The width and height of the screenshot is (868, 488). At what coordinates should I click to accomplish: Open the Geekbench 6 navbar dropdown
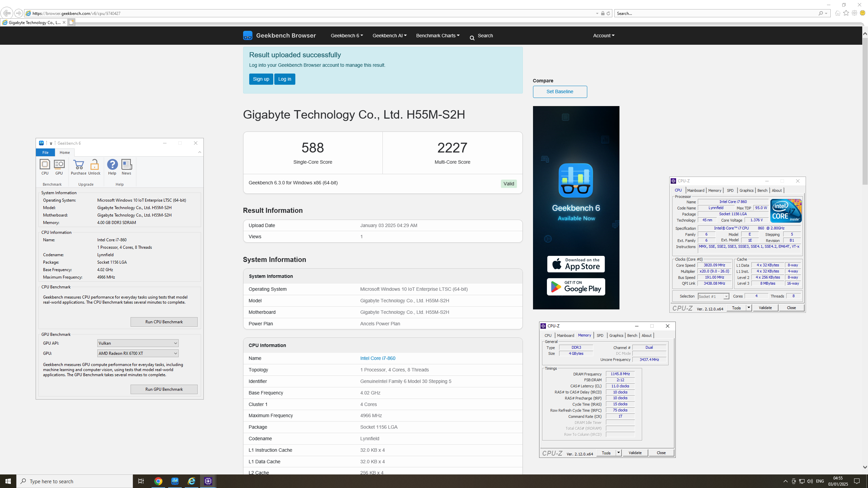347,36
